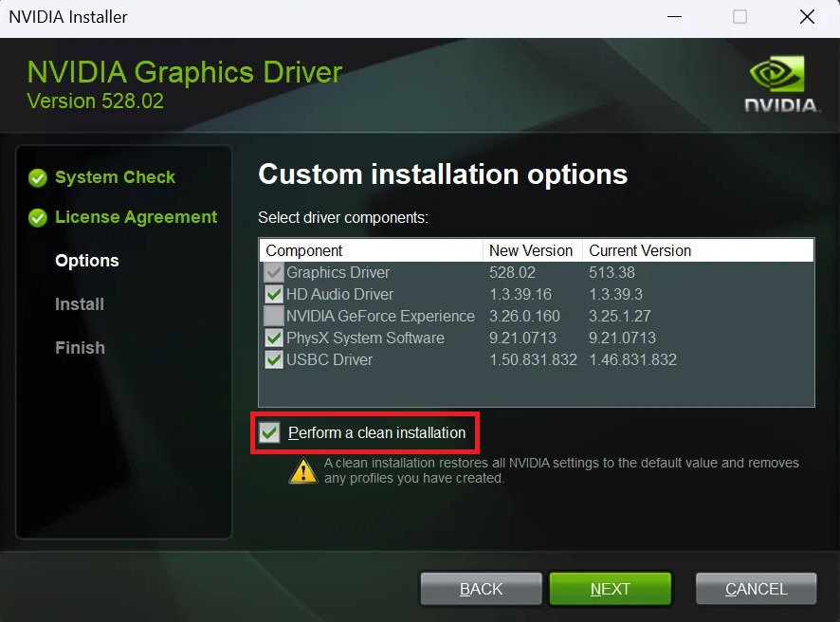
Task: Click the grayed Graphics Driver checkbox
Action: (275, 272)
